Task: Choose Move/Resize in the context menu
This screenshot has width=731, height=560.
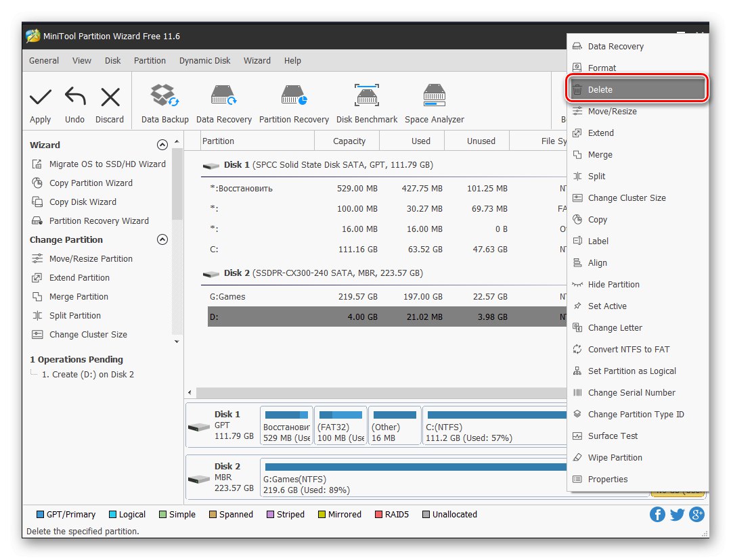Action: pos(637,112)
